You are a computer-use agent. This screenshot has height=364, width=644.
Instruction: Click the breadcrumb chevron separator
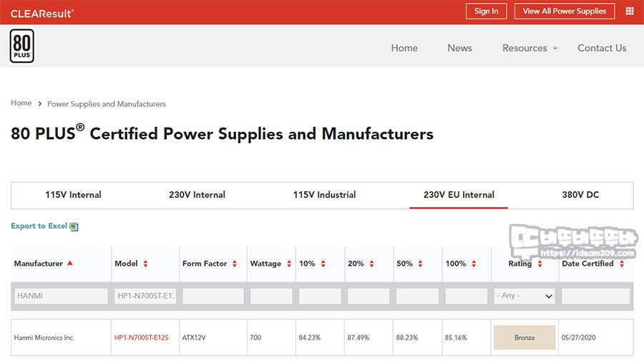40,104
